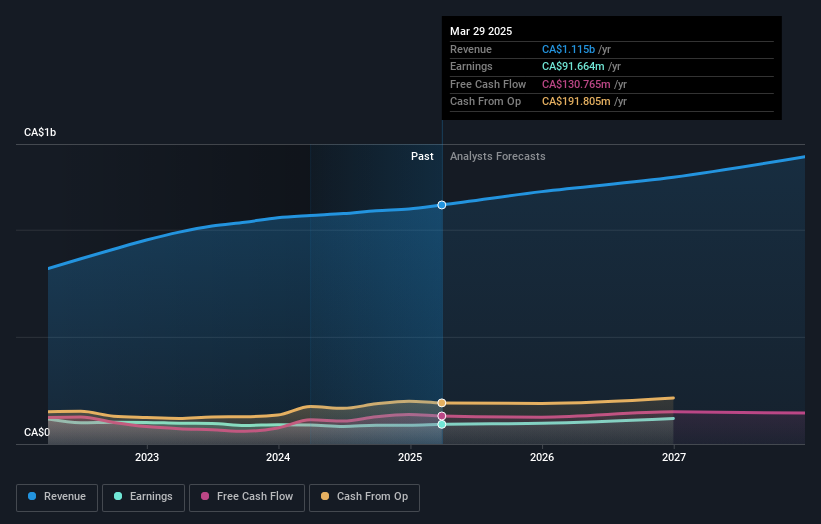Screen dimensions: 821x524
Task: Click the CA$1.115b revenue value
Action: [x=568, y=49]
